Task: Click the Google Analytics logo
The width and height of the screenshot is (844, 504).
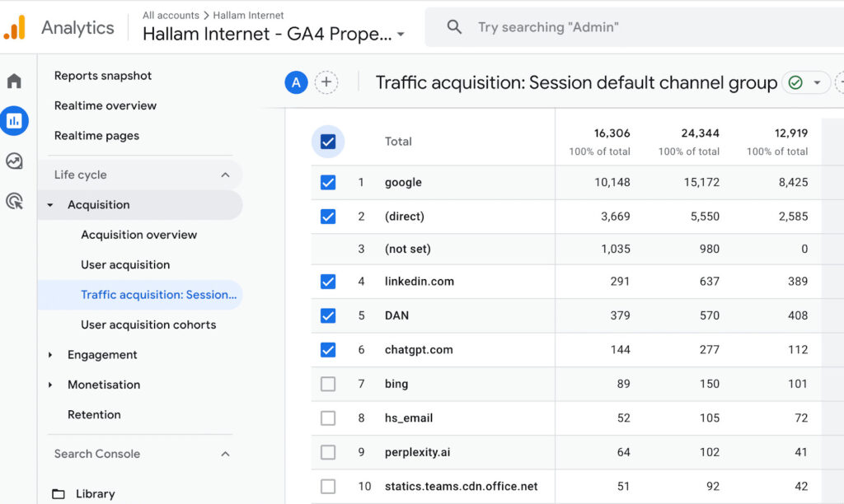Action: click(14, 27)
